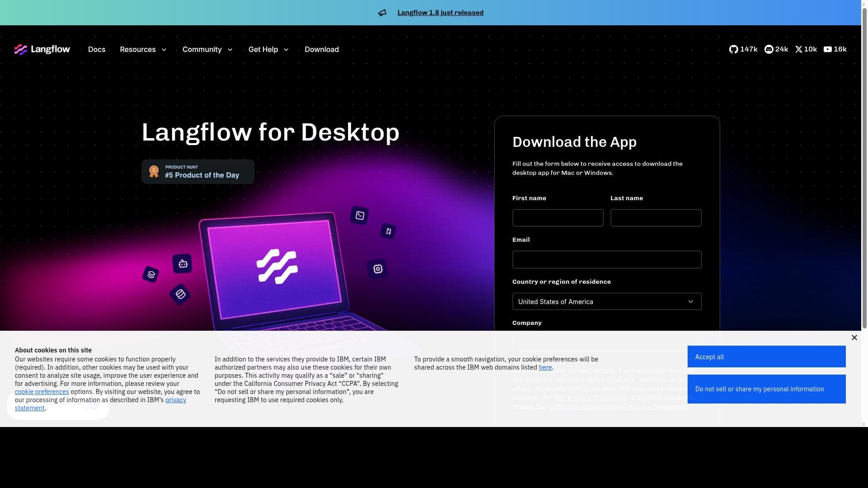Open the IBM privacy statement link in the cookie banner
This screenshot has width=868, height=488.
pyautogui.click(x=175, y=400)
